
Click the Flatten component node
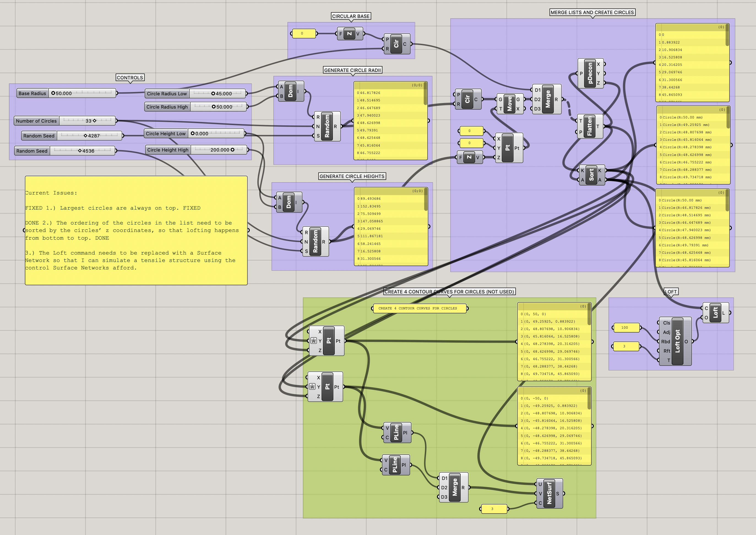tap(589, 126)
